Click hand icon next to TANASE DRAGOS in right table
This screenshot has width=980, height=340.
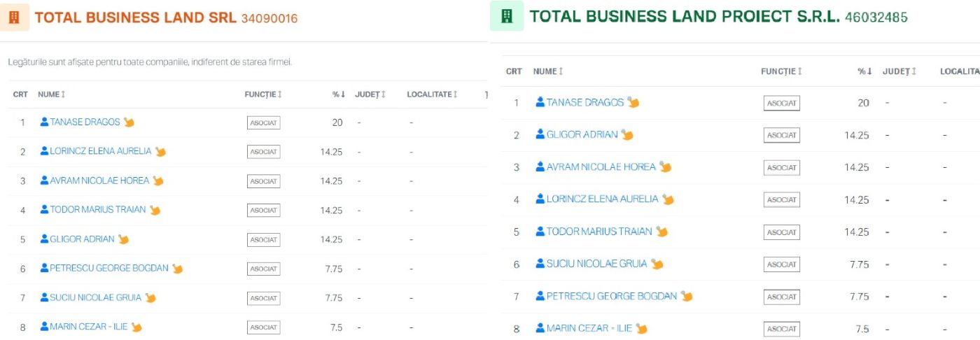[x=633, y=102]
